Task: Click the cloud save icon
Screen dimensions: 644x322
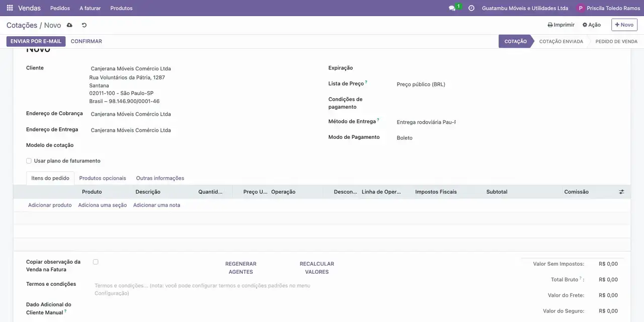Action: (x=69, y=25)
